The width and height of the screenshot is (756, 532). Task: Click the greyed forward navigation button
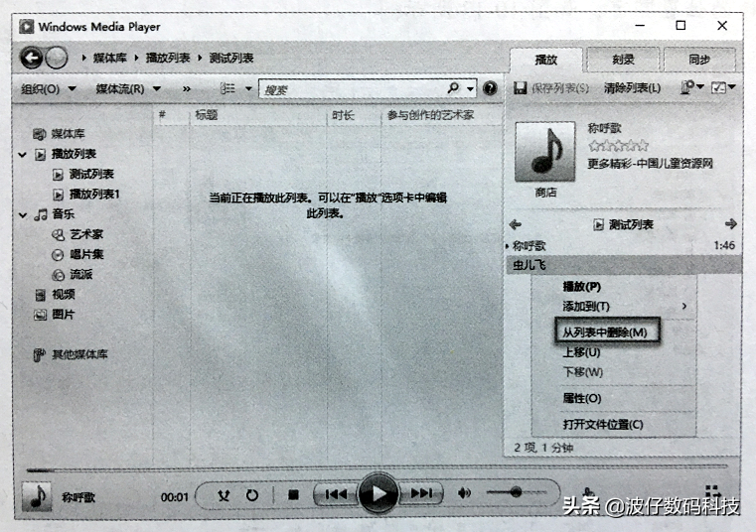[x=57, y=59]
